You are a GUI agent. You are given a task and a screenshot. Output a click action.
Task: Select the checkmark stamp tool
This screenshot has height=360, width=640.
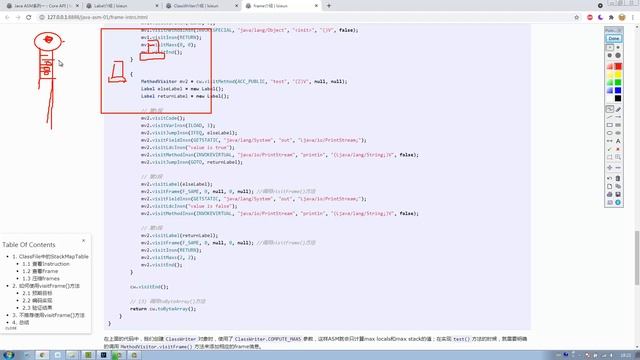pyautogui.click(x=609, y=149)
